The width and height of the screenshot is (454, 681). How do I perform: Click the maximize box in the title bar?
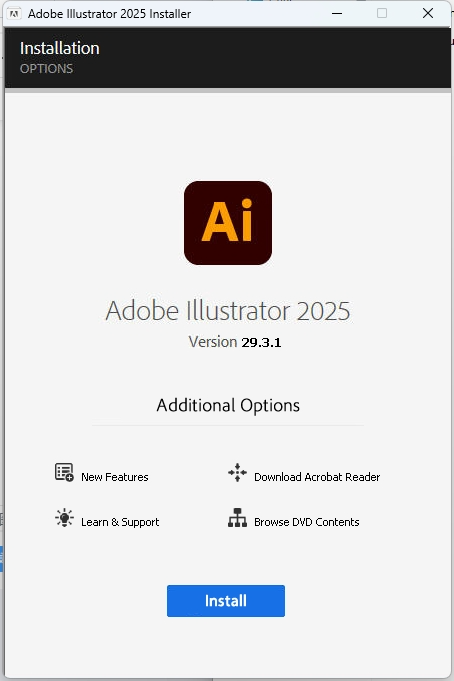(x=382, y=13)
